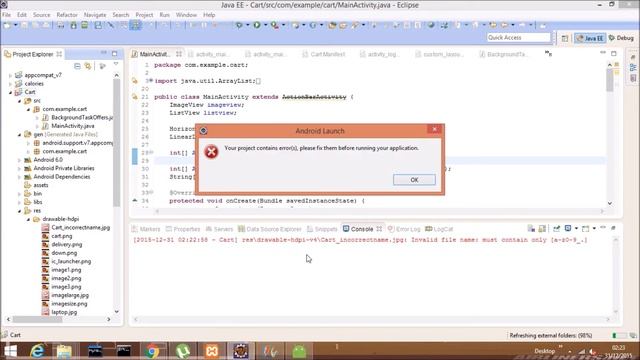This screenshot has width=640, height=360.
Task: Open the Refactor menu
Action: (67, 15)
